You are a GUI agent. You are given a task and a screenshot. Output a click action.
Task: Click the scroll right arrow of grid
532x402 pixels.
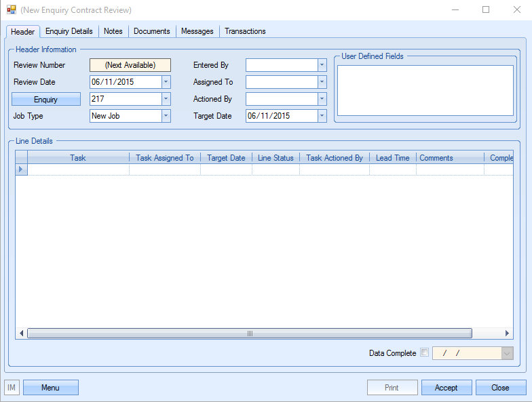(x=507, y=334)
